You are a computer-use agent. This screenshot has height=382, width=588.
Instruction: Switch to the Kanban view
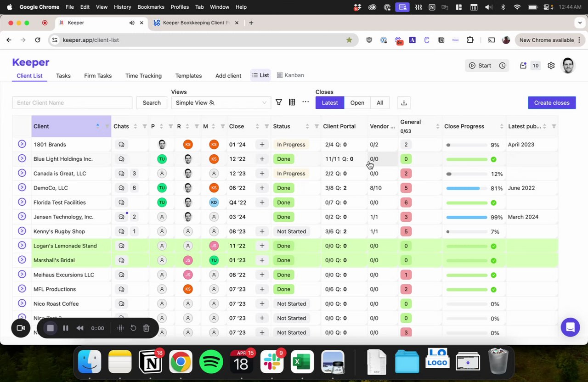290,75
